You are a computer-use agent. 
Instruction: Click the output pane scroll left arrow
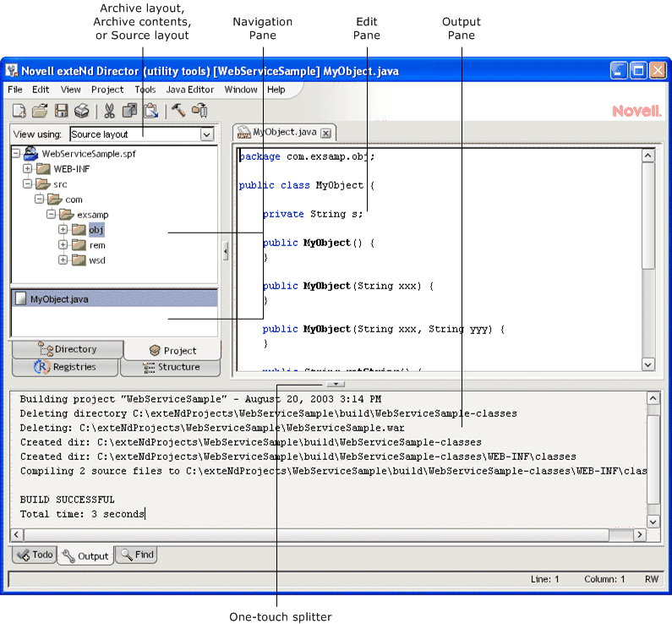[17, 534]
